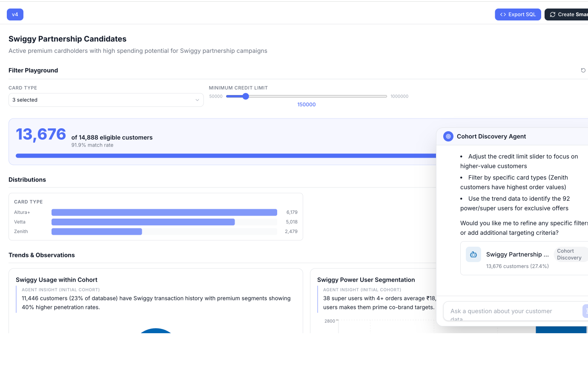Screen dimensions: 588x369
Task: Click the Export SQL button
Action: click(x=518, y=14)
